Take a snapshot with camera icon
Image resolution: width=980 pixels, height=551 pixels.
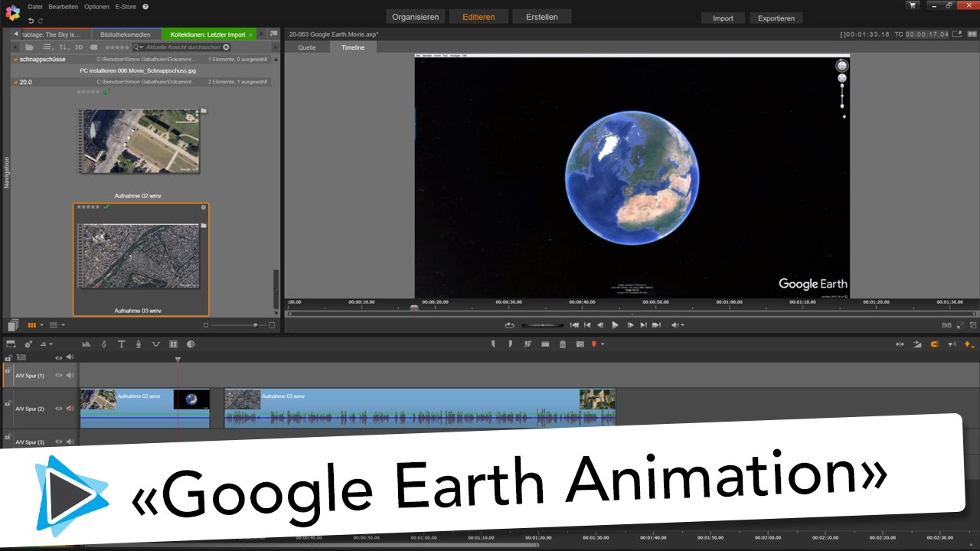tap(580, 344)
